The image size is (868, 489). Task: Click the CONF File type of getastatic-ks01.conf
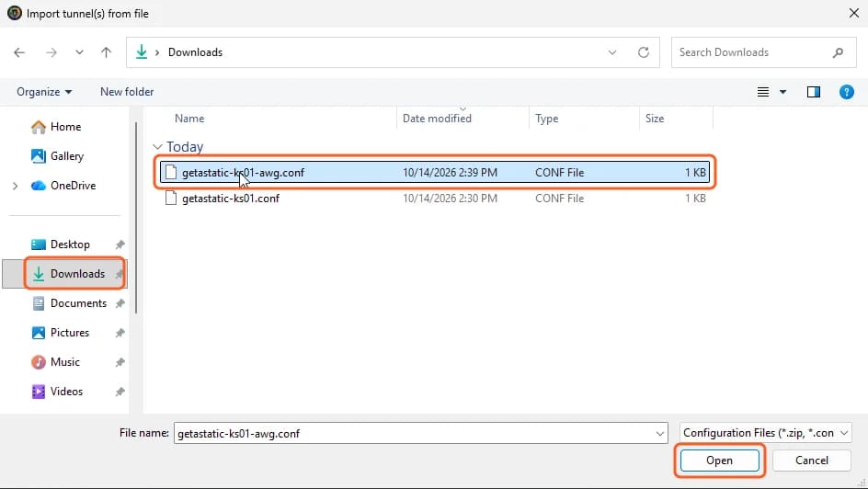coord(559,198)
